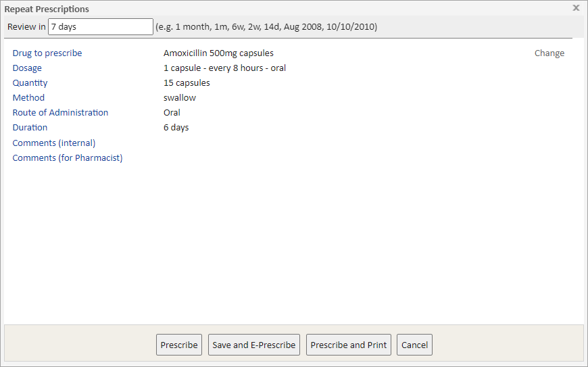This screenshot has width=588, height=367.
Task: Choose Prescribe and Print
Action: (348, 345)
